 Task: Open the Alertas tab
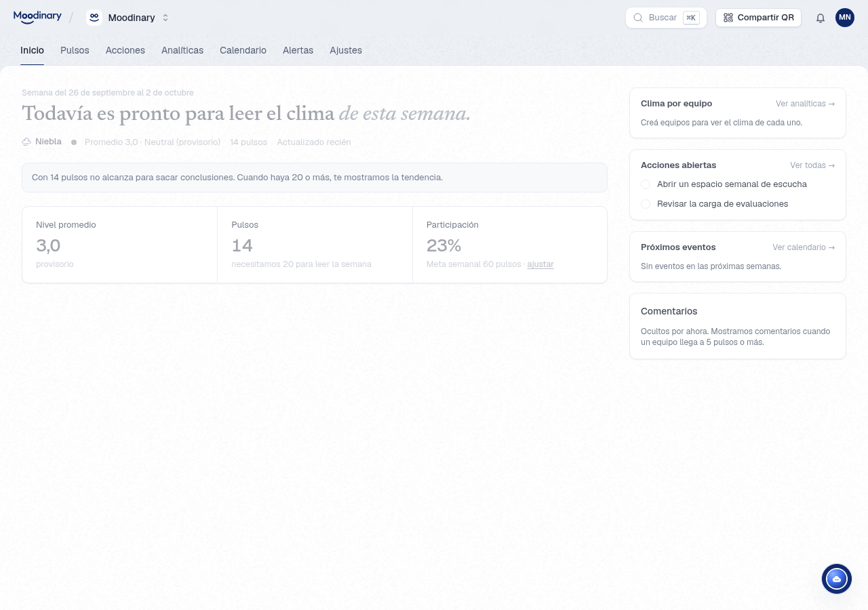click(x=298, y=50)
